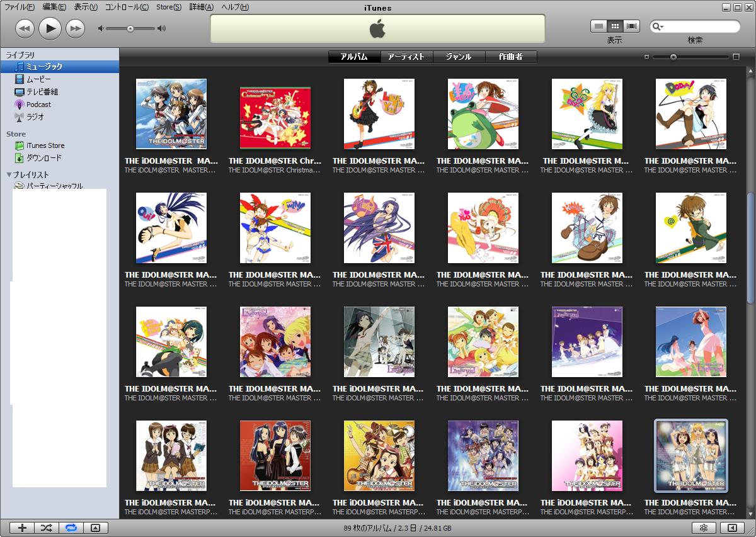Select the アルバム tab
The image size is (756, 537).
pos(354,57)
